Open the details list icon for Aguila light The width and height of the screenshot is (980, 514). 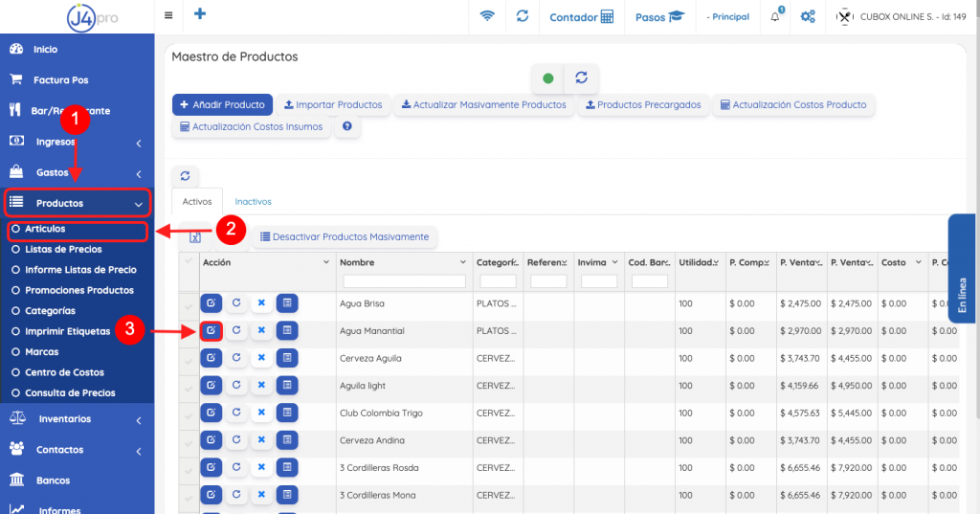287,386
